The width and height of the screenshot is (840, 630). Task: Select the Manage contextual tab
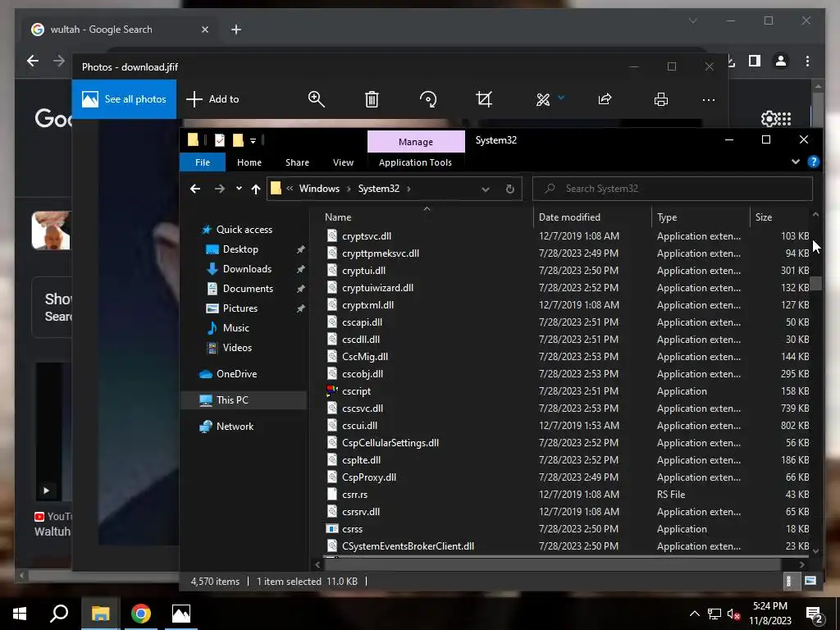coord(416,141)
